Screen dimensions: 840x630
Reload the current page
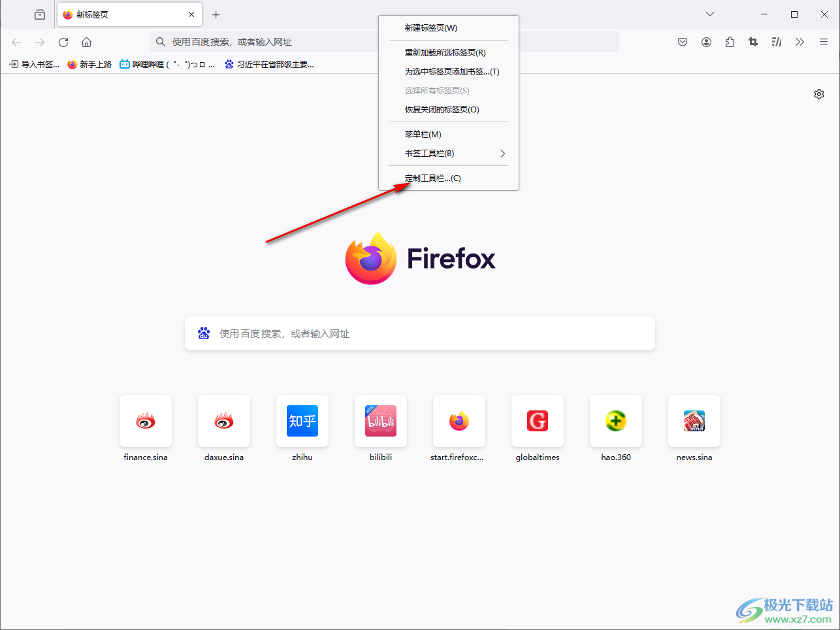click(x=63, y=42)
